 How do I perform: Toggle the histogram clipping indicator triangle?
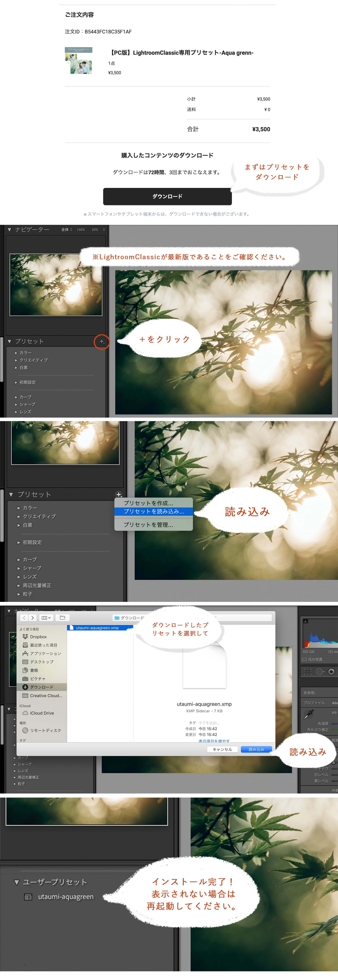[306, 621]
